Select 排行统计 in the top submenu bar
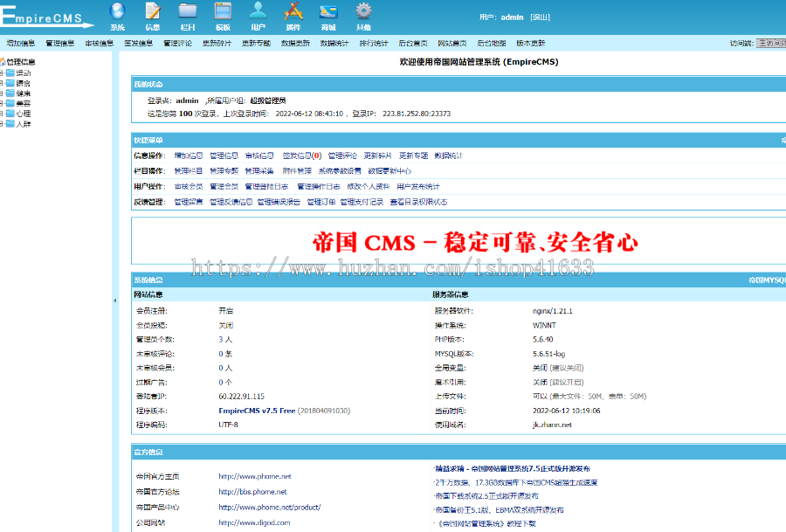 click(374, 43)
